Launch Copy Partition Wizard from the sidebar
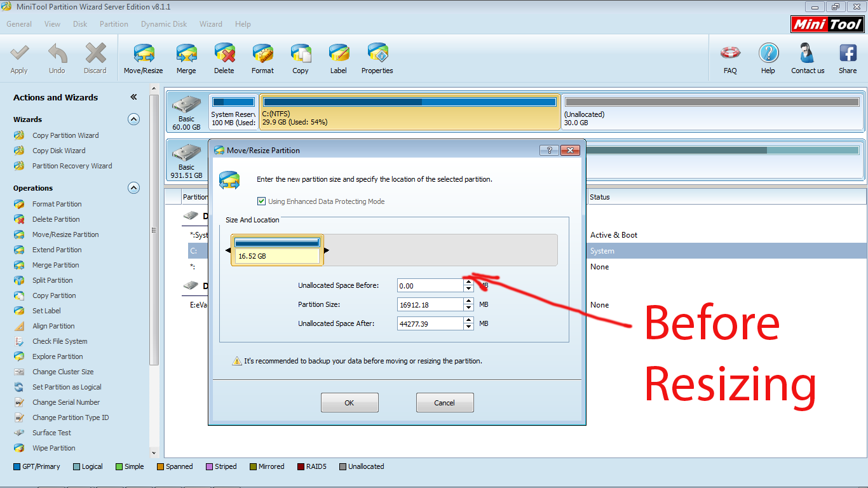 [65, 135]
